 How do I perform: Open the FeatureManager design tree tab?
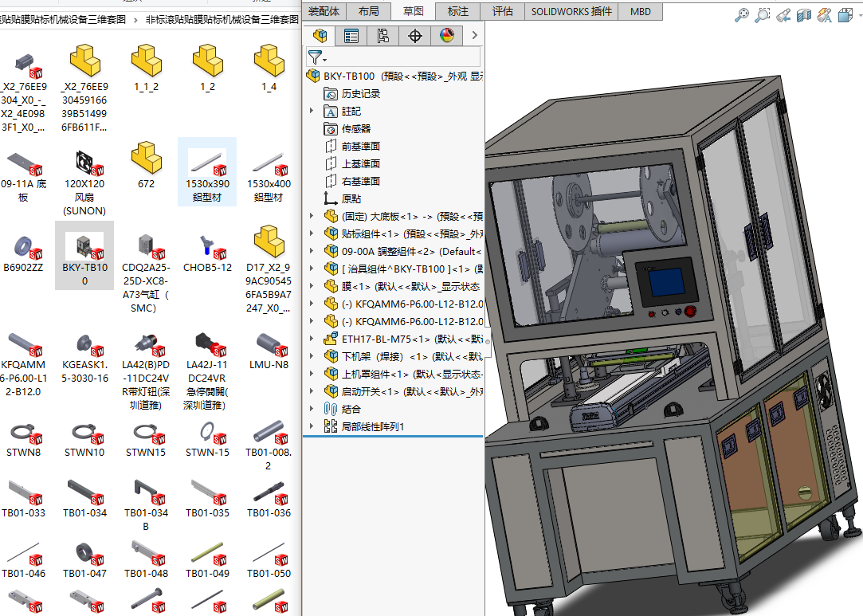click(x=320, y=35)
